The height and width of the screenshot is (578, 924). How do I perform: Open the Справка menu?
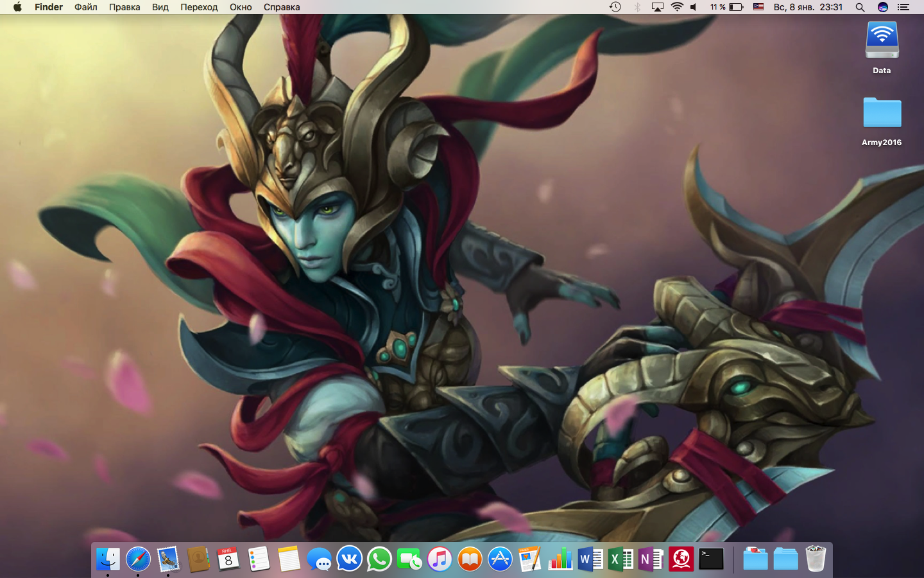click(x=282, y=7)
